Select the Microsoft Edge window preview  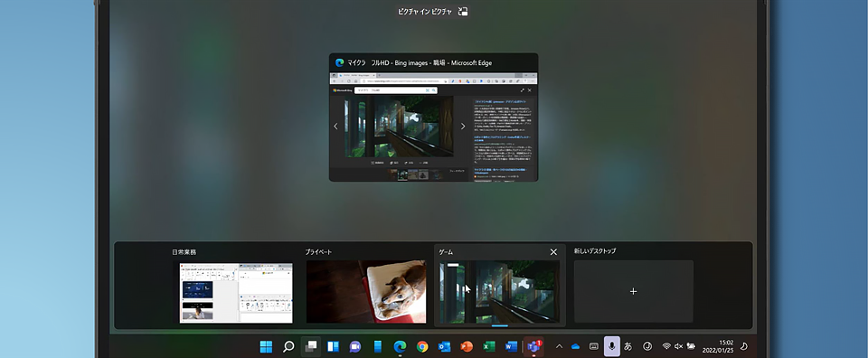(x=433, y=118)
